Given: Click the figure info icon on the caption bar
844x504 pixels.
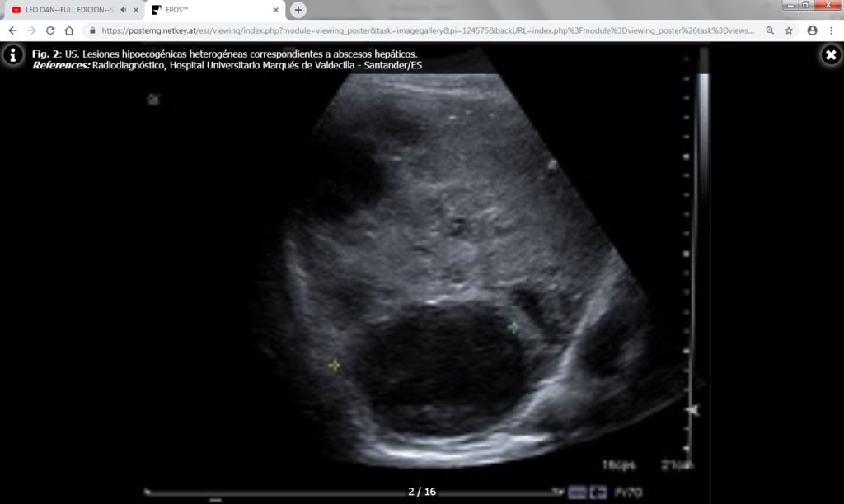Looking at the screenshot, I should (x=12, y=56).
